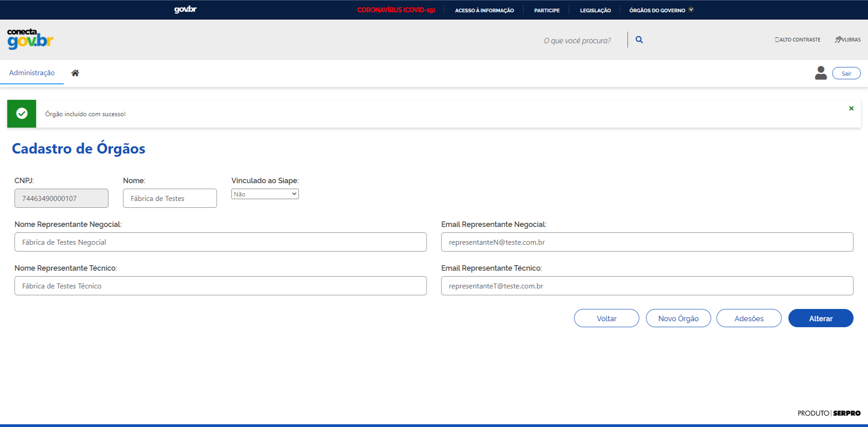Open the Vinculado ao Siape dropdown
Screen dimensions: 868x427
[x=265, y=194]
